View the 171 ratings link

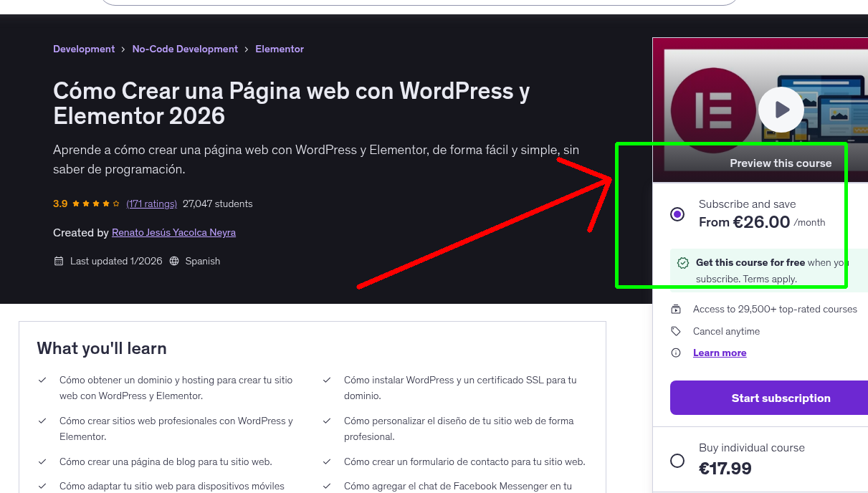point(151,204)
